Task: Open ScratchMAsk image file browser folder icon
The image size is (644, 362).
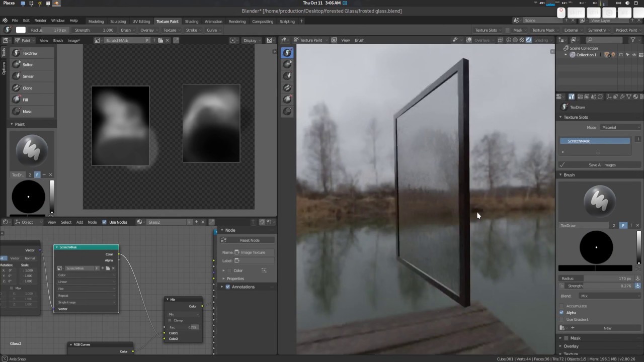Action: point(160,40)
